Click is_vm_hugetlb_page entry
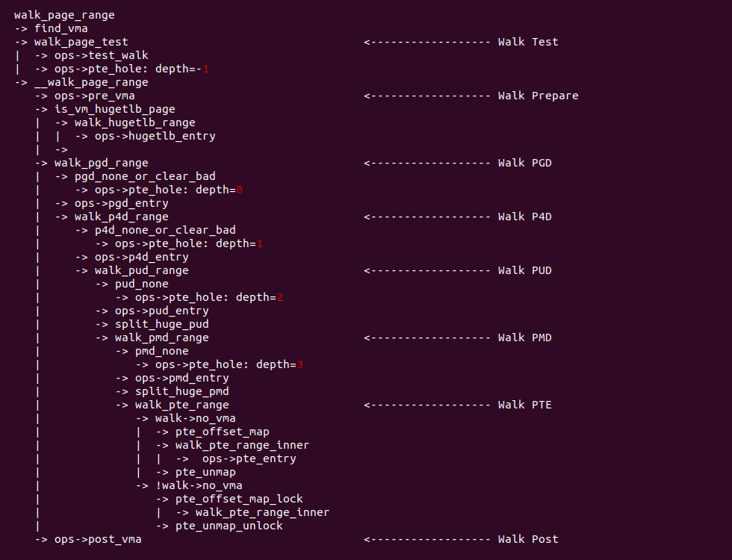 pyautogui.click(x=114, y=109)
